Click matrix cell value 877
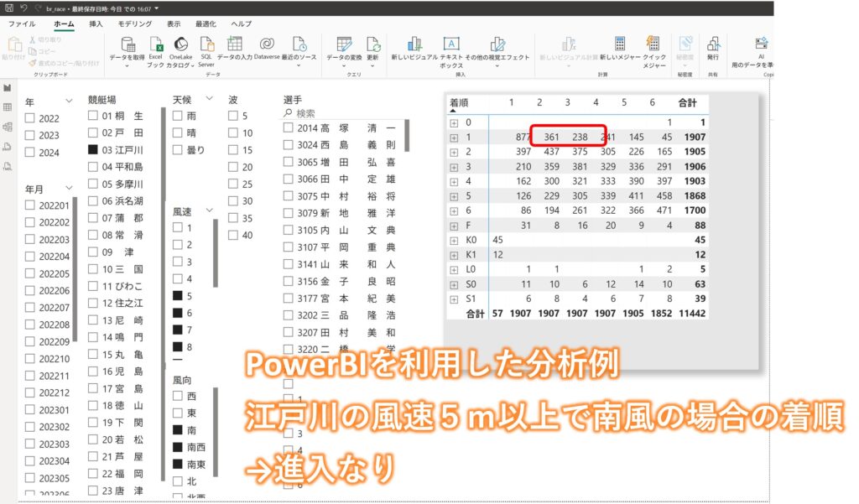 [523, 137]
